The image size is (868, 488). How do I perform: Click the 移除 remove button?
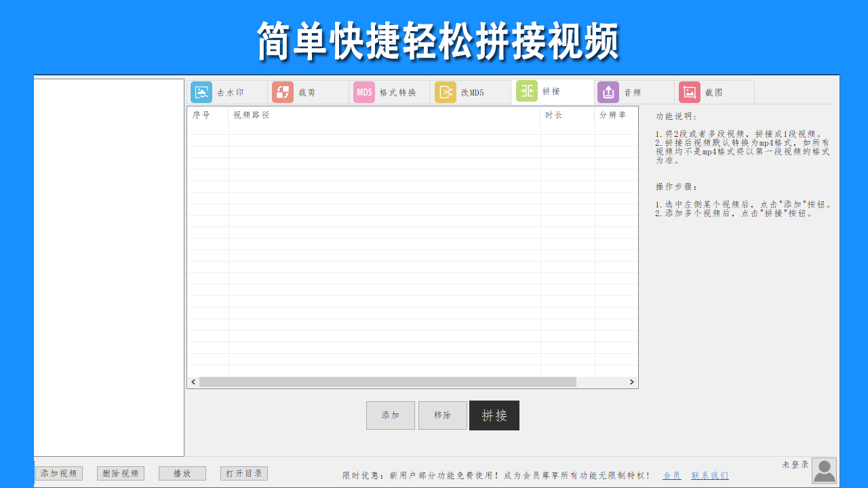click(442, 415)
